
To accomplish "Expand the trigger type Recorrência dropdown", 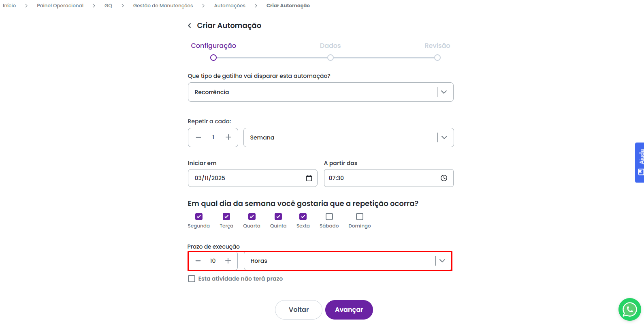I will coord(444,92).
